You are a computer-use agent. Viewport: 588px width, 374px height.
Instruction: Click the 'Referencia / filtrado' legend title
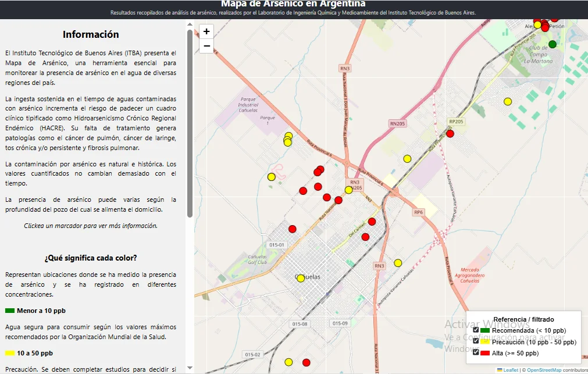[x=523, y=319]
